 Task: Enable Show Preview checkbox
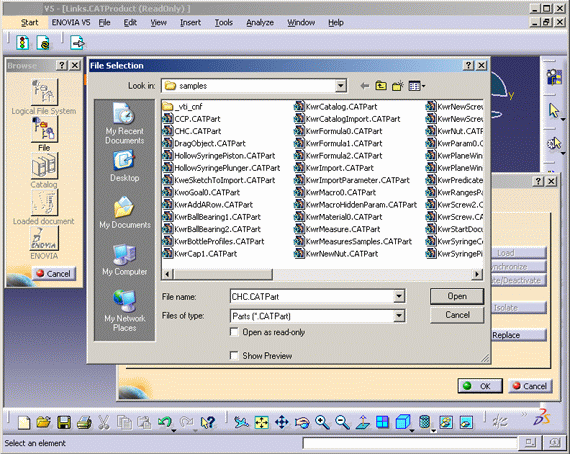tap(234, 355)
